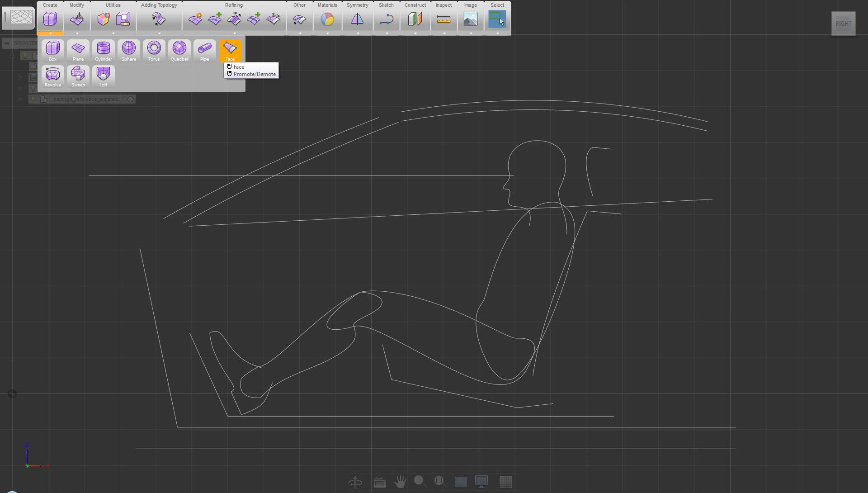Select the Box primitive tool
The width and height of the screenshot is (868, 493).
tap(52, 50)
